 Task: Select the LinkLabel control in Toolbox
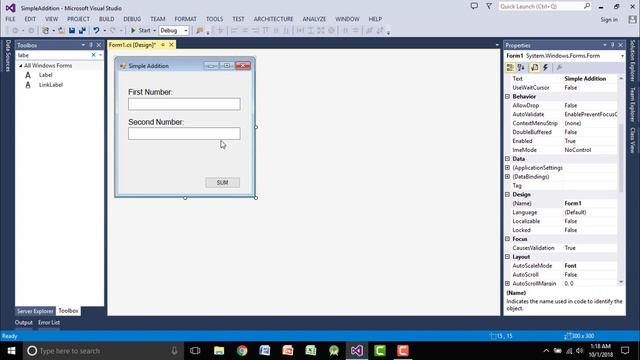pos(51,85)
